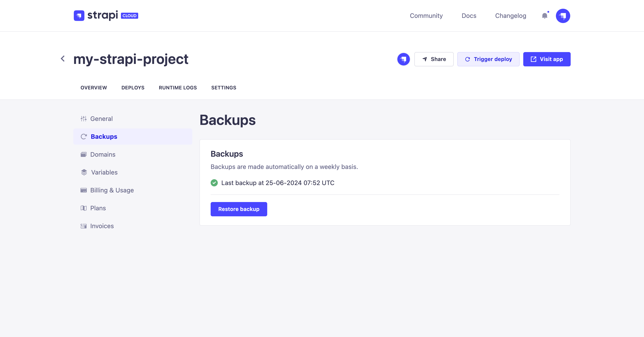The height and width of the screenshot is (337, 644).
Task: Trigger a deploy for the project
Action: click(488, 59)
